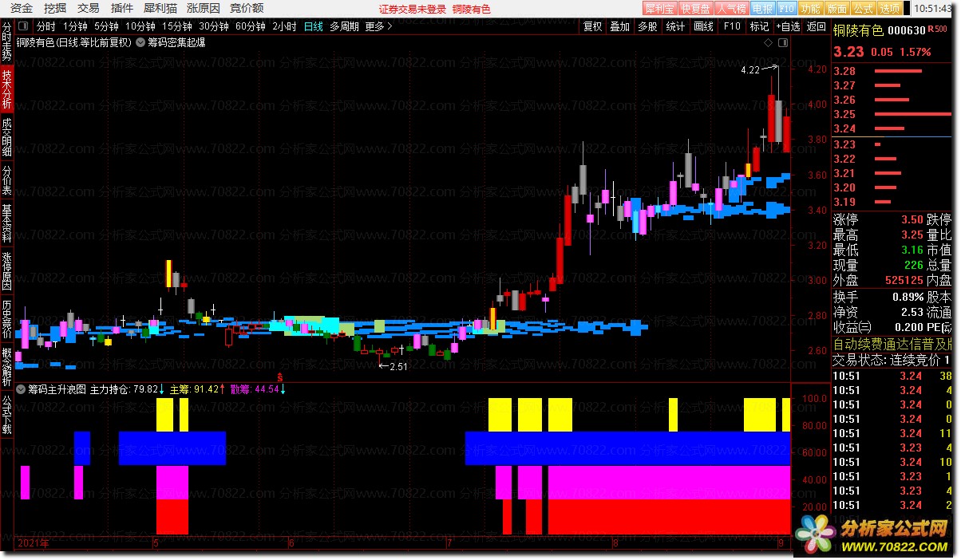Open the 插件 plugins menu
Image resolution: width=961 pixels, height=560 pixels.
click(122, 9)
